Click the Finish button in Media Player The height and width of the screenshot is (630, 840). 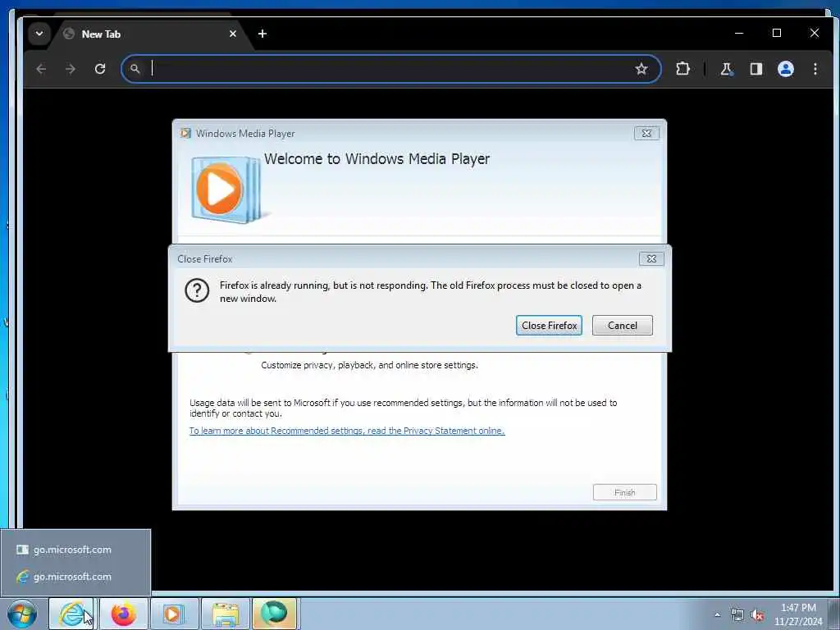624,492
